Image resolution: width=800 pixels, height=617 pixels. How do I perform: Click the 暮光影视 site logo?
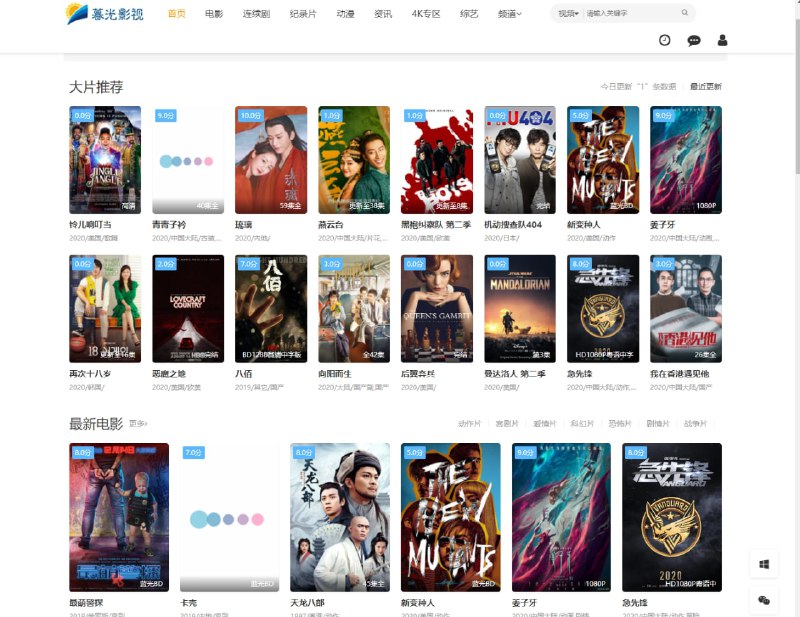coord(105,13)
